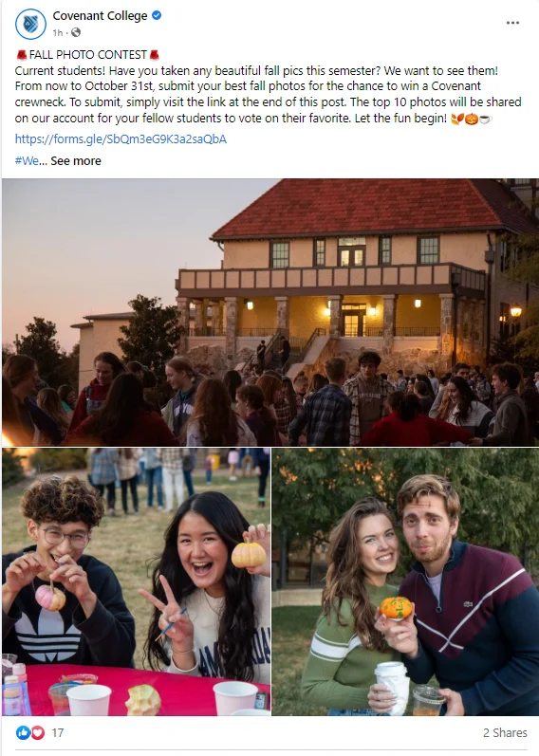Click the Love heart reaction icon
539x756 pixels.
37,732
